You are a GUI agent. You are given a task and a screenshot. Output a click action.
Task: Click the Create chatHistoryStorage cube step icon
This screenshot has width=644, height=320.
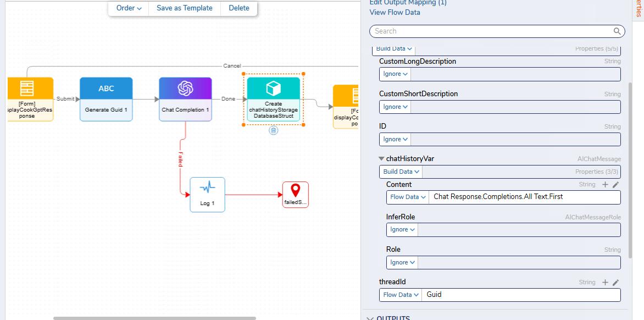[x=273, y=89]
